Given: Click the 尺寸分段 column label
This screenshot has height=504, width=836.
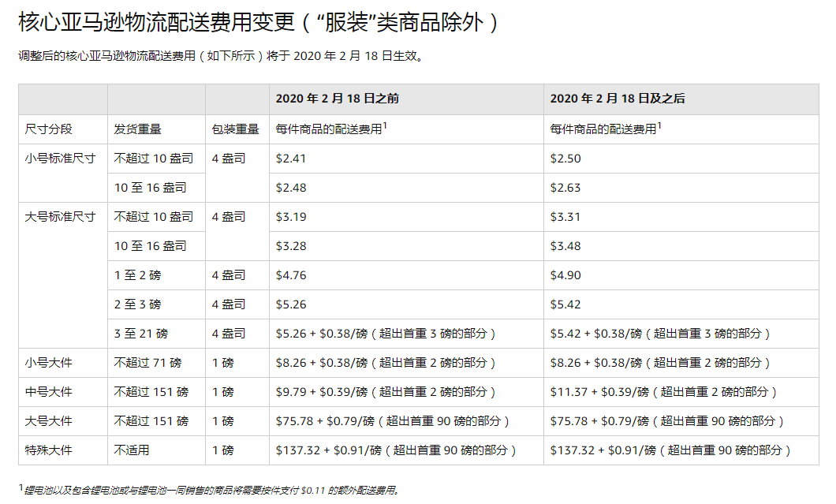Looking at the screenshot, I should 49,129.
